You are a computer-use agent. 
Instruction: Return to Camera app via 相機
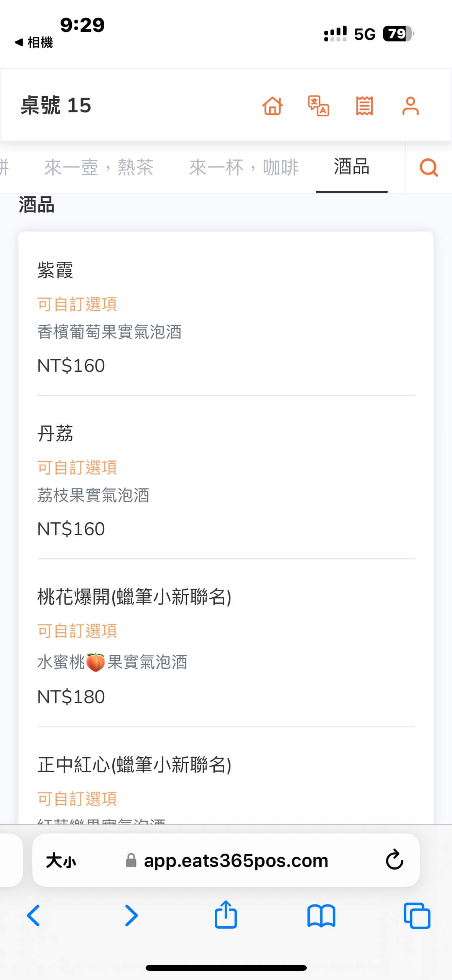point(34,42)
